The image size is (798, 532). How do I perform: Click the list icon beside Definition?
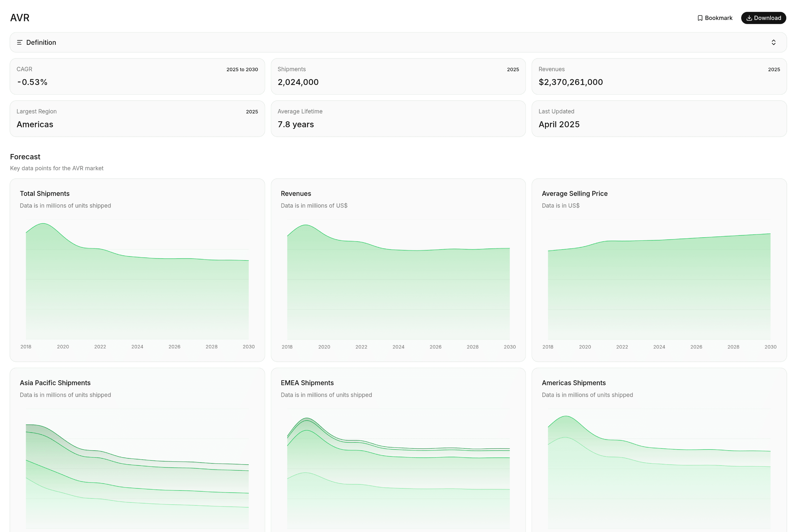pos(20,42)
